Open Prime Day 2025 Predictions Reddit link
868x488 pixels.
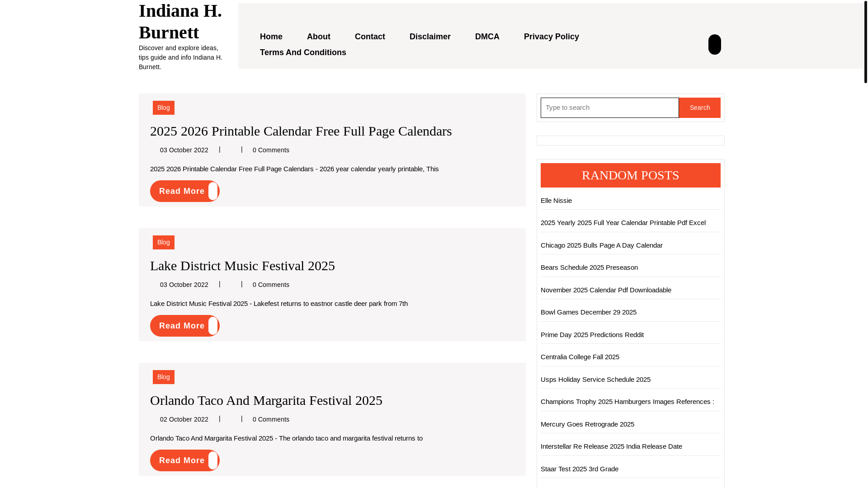coord(592,335)
